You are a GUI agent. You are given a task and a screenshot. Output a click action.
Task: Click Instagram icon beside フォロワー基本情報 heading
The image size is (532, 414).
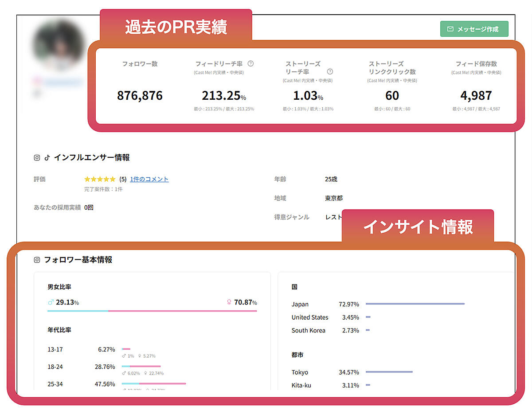click(37, 260)
